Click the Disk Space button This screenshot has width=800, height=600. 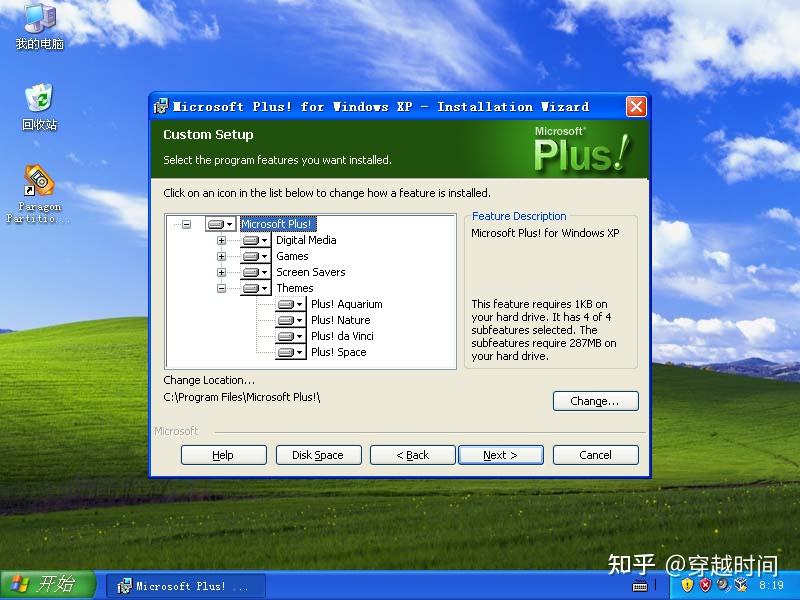(318, 454)
